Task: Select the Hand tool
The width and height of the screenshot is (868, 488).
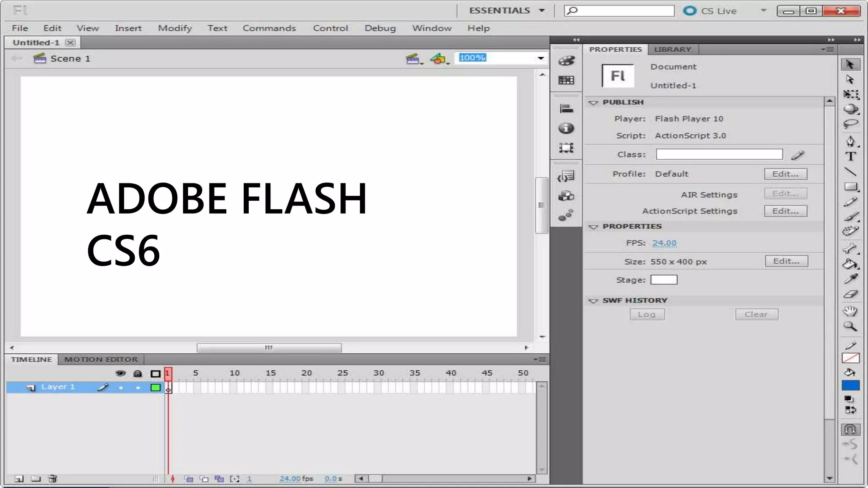Action: click(x=850, y=311)
